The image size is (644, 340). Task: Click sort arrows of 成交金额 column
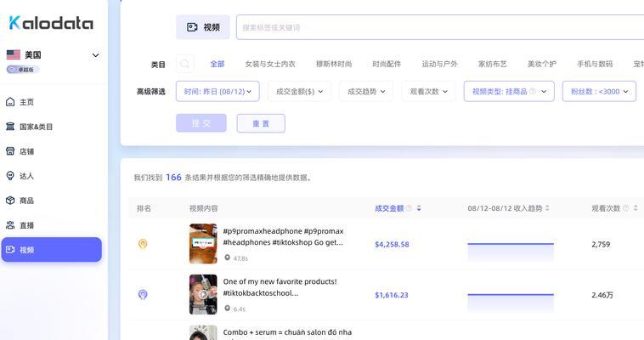pyautogui.click(x=419, y=208)
